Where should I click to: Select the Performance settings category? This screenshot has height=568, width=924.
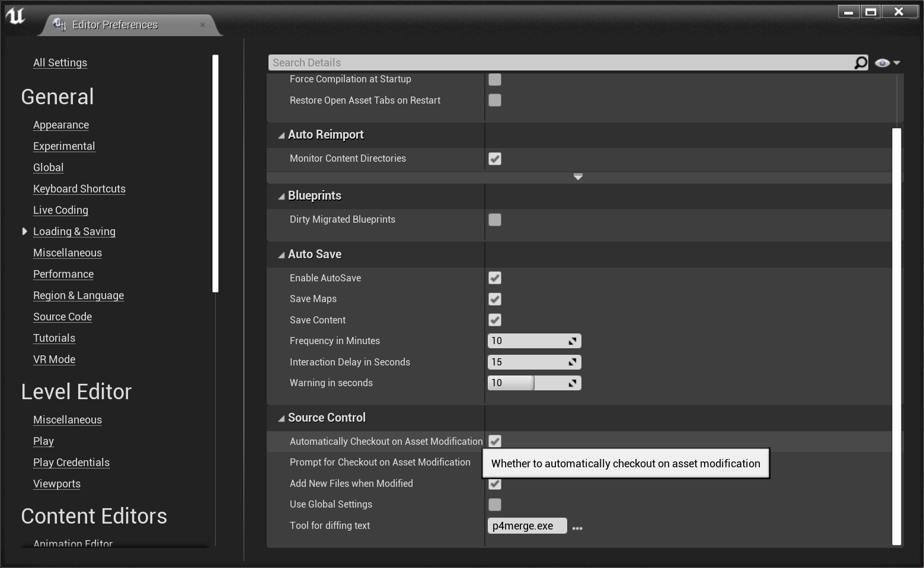click(x=63, y=274)
